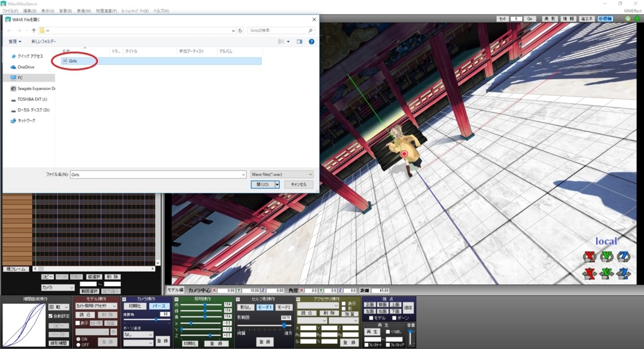
Task: Open the camera/light/accessory model dropdown
Action: click(x=96, y=306)
